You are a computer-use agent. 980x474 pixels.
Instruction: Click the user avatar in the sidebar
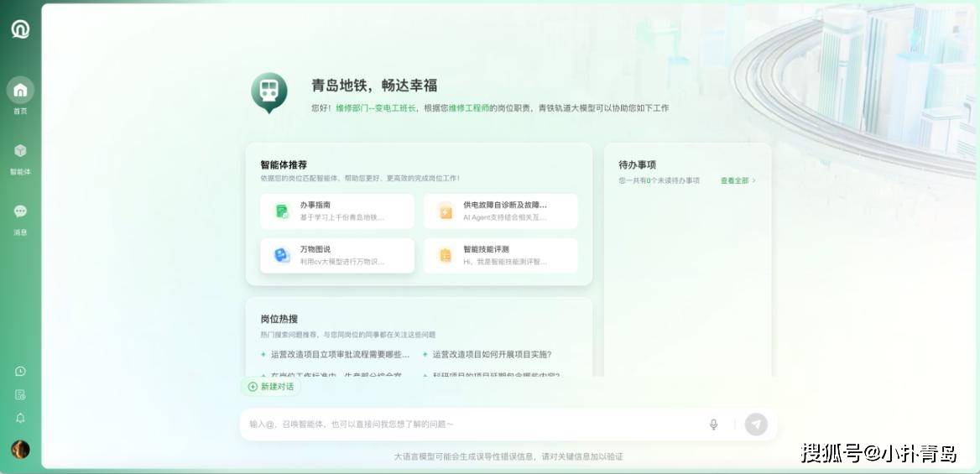coord(20,450)
